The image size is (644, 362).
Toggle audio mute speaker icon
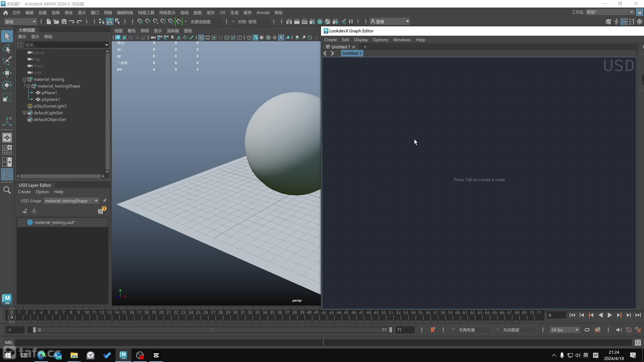(619, 330)
